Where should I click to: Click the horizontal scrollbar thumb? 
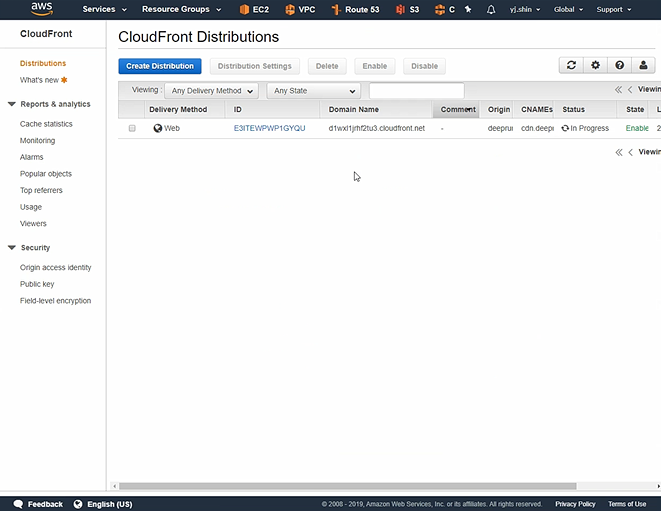click(x=347, y=486)
